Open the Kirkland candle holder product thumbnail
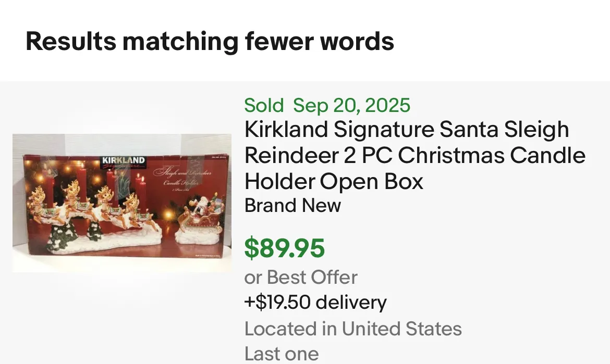The width and height of the screenshot is (610, 364). [122, 203]
